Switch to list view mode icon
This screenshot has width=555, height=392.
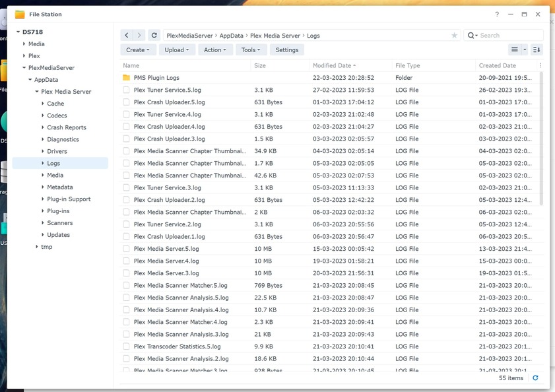click(x=515, y=49)
